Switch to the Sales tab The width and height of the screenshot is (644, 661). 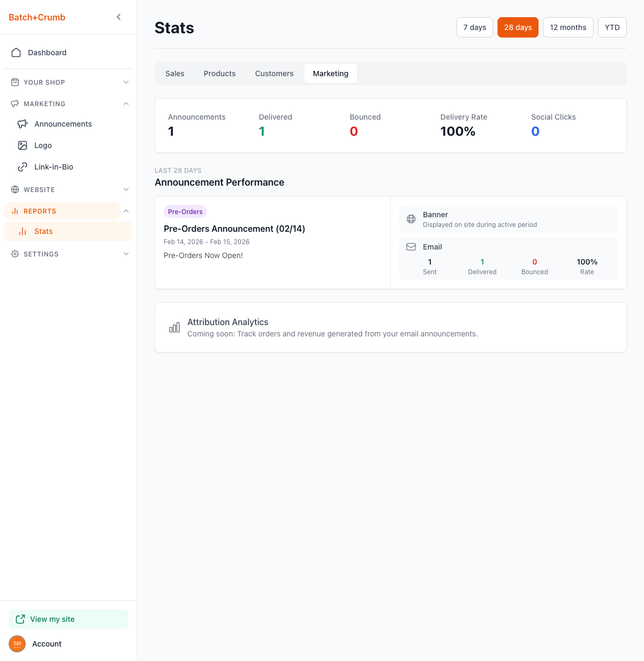click(174, 74)
